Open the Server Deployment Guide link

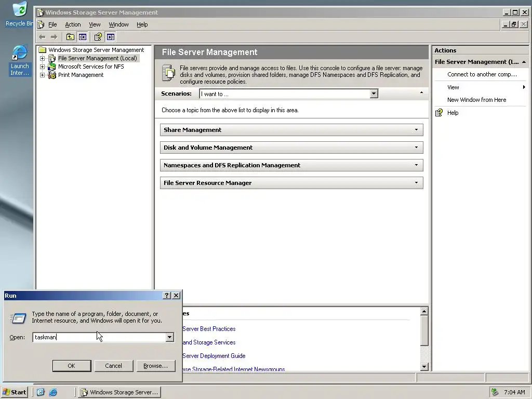pos(214,356)
